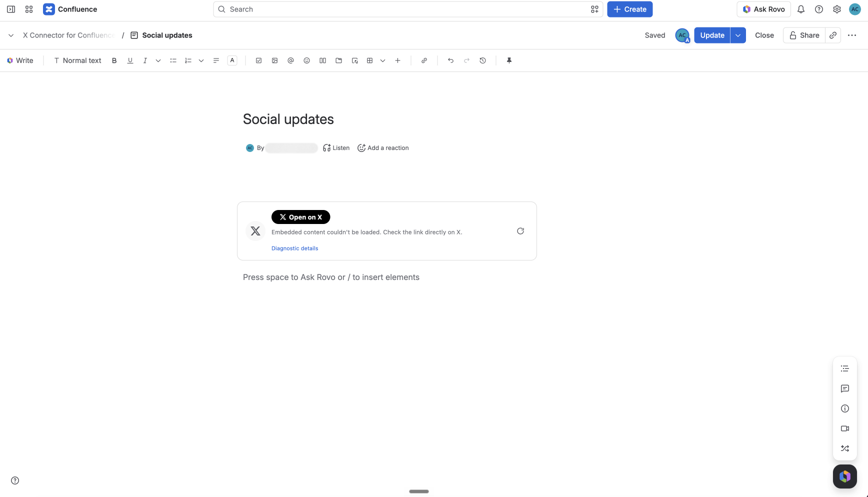
Task: Insert image or media file
Action: (274, 60)
